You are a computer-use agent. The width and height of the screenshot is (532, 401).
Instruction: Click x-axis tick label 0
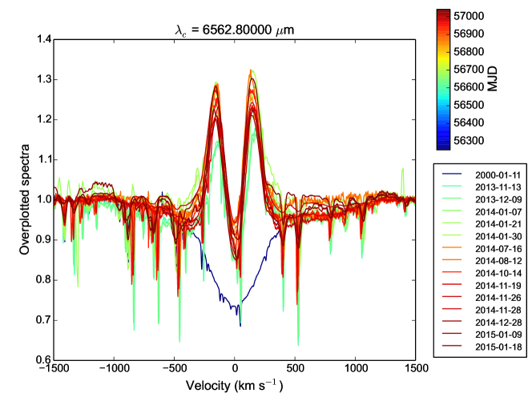(235, 368)
